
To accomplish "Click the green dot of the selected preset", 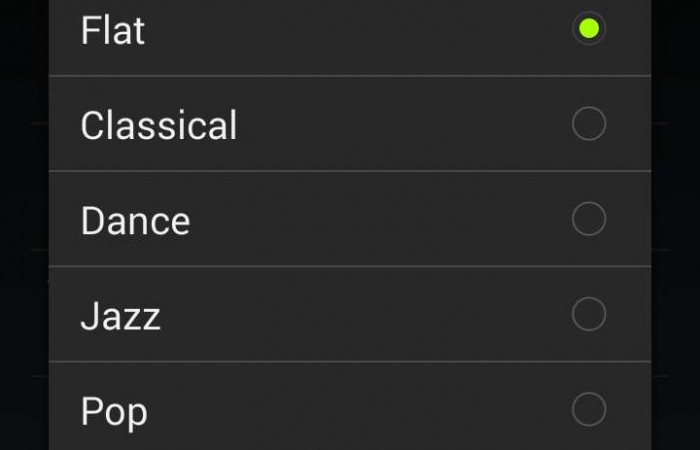I will click(588, 28).
